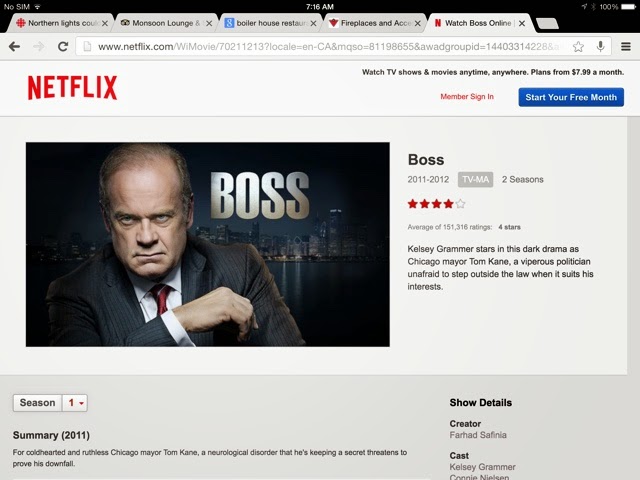Screen dimensions: 640x480
Task: Open the Member Sign In link
Action: coord(467,97)
